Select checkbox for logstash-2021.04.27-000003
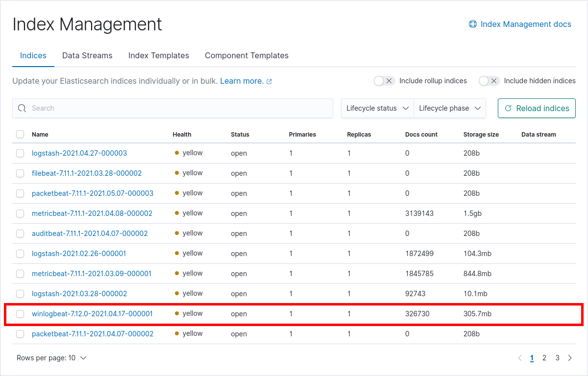 tap(20, 153)
